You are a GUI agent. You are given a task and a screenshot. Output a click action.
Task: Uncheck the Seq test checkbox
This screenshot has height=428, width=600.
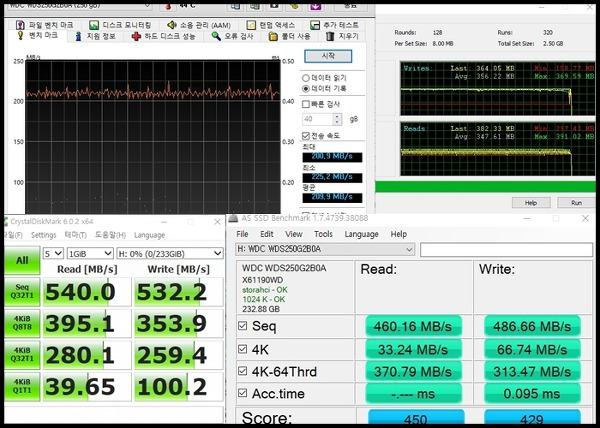point(242,326)
